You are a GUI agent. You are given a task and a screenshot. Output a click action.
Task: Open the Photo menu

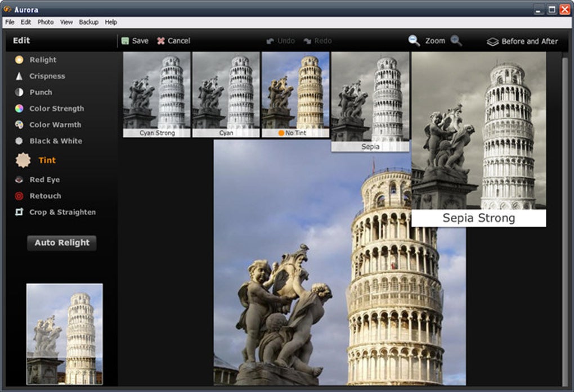[x=45, y=22]
